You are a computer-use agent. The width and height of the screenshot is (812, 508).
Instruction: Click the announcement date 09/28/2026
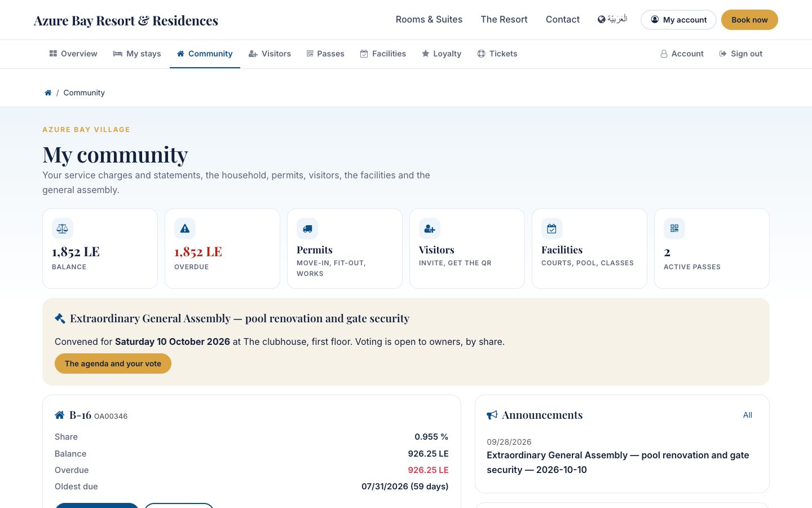tap(509, 442)
